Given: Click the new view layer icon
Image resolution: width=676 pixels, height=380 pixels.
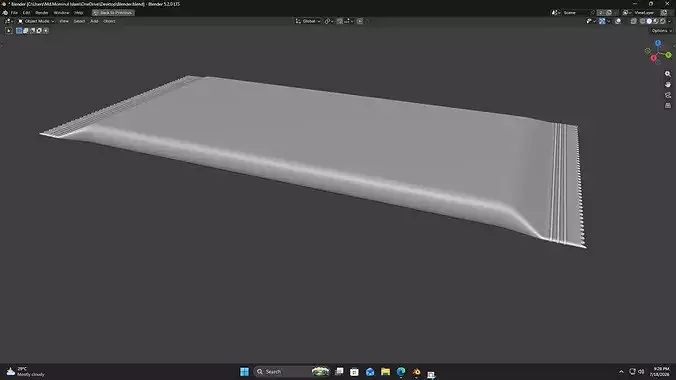Looking at the screenshot, I should 664,13.
